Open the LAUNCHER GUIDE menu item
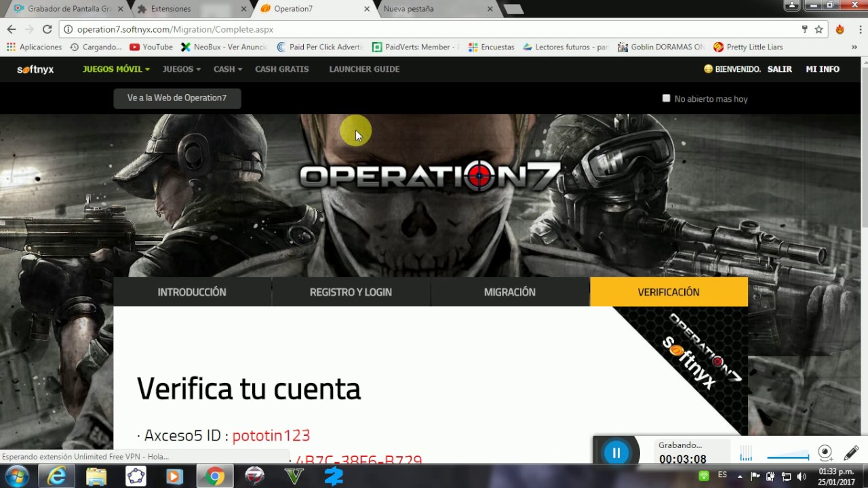The image size is (868, 488). point(364,69)
